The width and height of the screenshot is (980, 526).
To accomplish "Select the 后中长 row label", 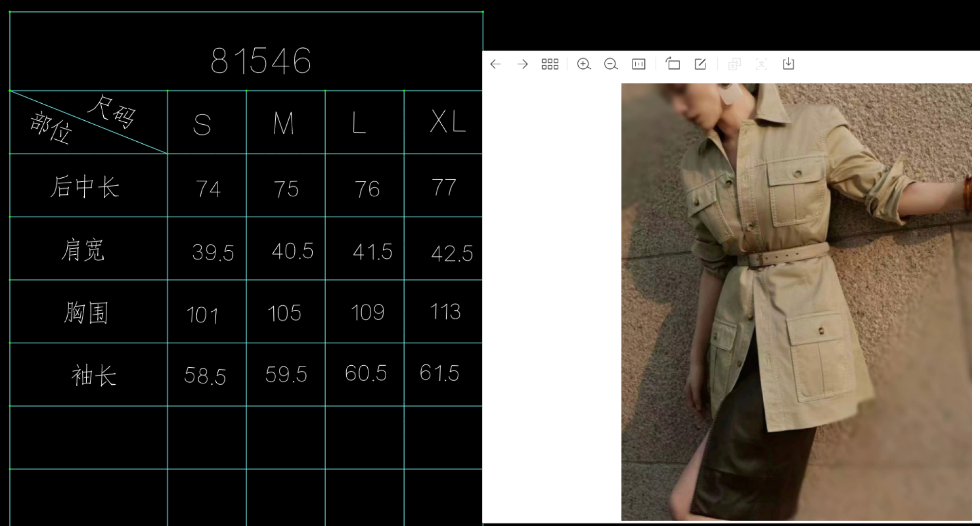I will [85, 187].
